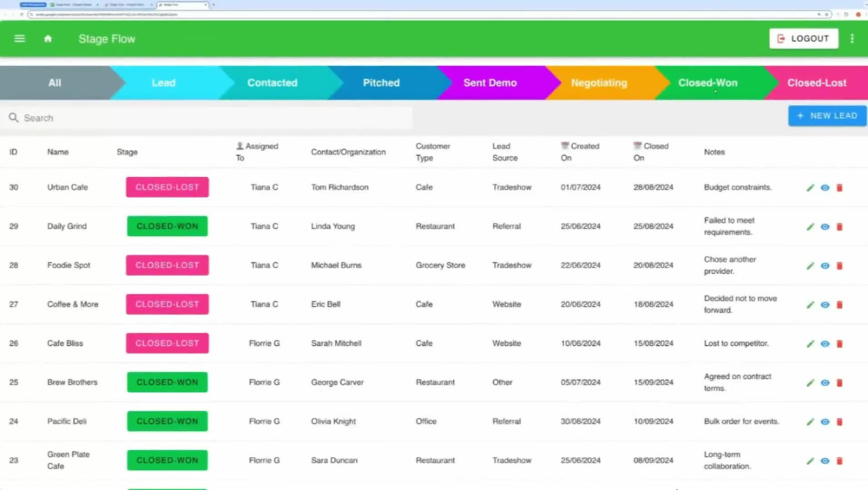Delete the Cafe Bliss lead
This screenshot has height=490, width=868.
(x=839, y=344)
